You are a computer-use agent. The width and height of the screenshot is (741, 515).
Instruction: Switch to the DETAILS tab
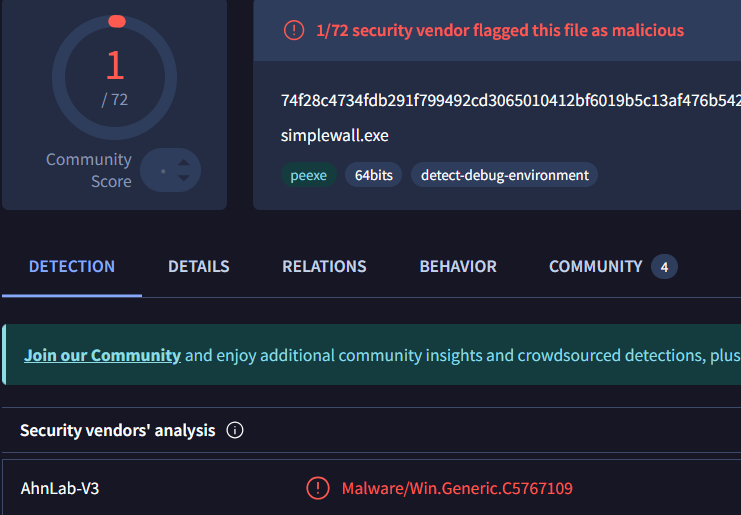coord(199,266)
